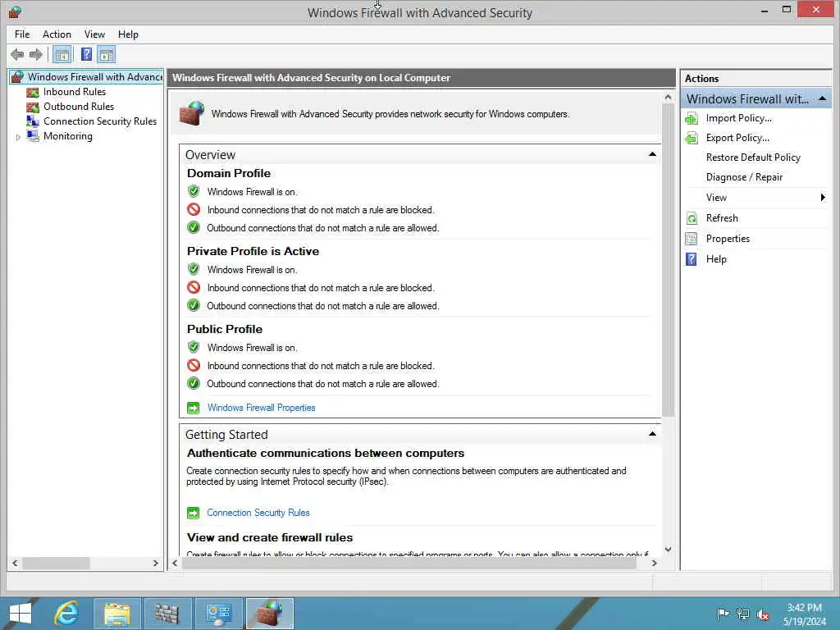
Task: Click the Forward arrow toolbar icon
Action: pos(36,54)
